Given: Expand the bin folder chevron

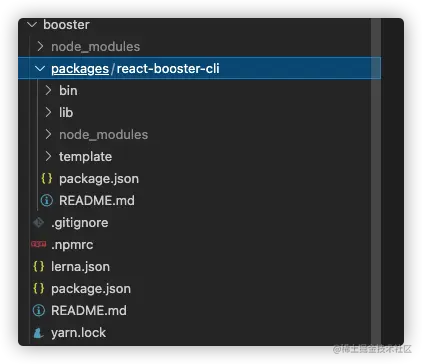Looking at the screenshot, I should [x=48, y=90].
